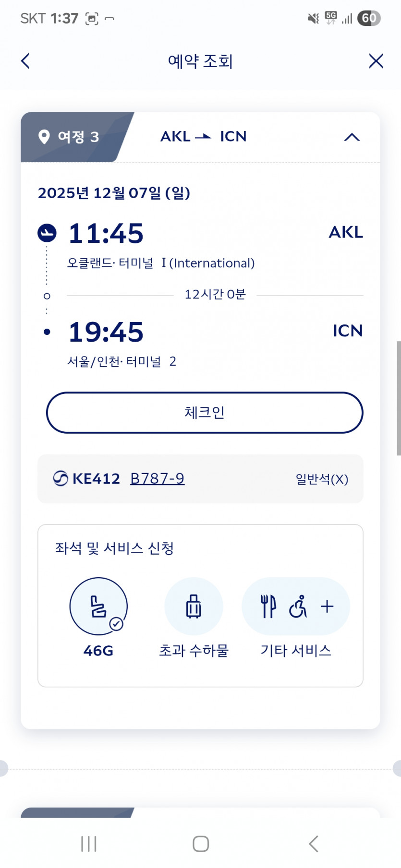This screenshot has height=868, width=401.
Task: Tap the departure plane icon at 11:45
Action: pos(47,233)
